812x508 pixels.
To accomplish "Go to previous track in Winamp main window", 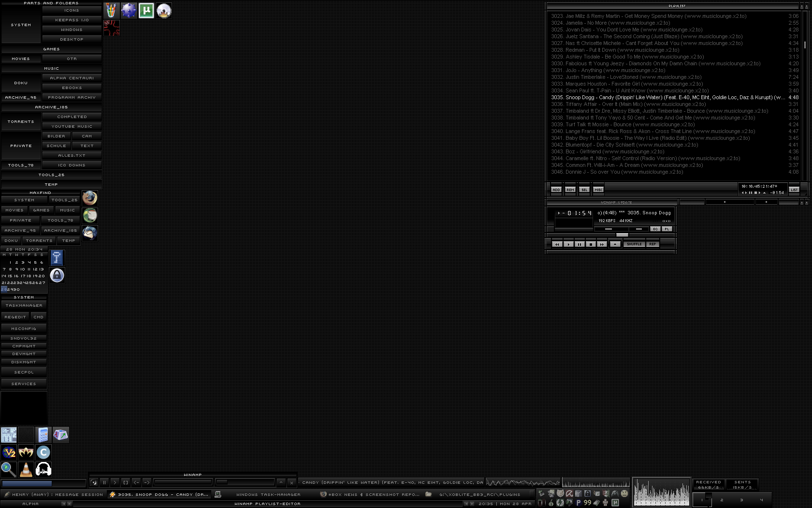I will pos(557,244).
